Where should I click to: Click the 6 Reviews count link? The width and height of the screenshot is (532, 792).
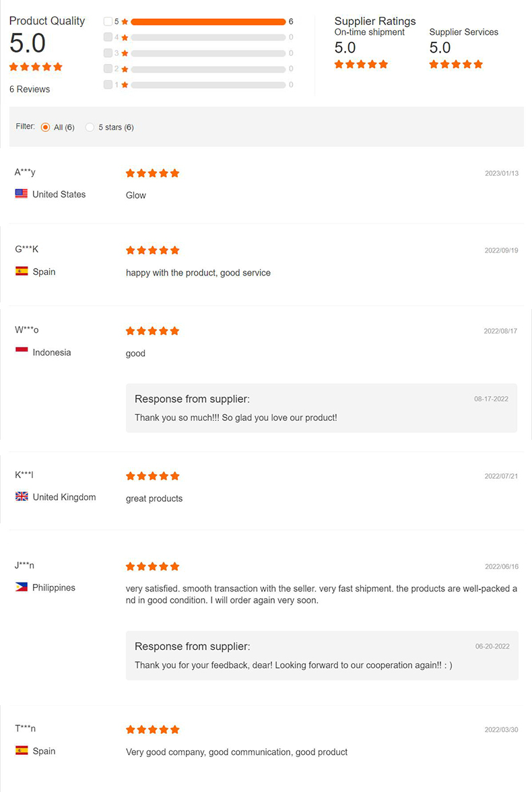30,89
